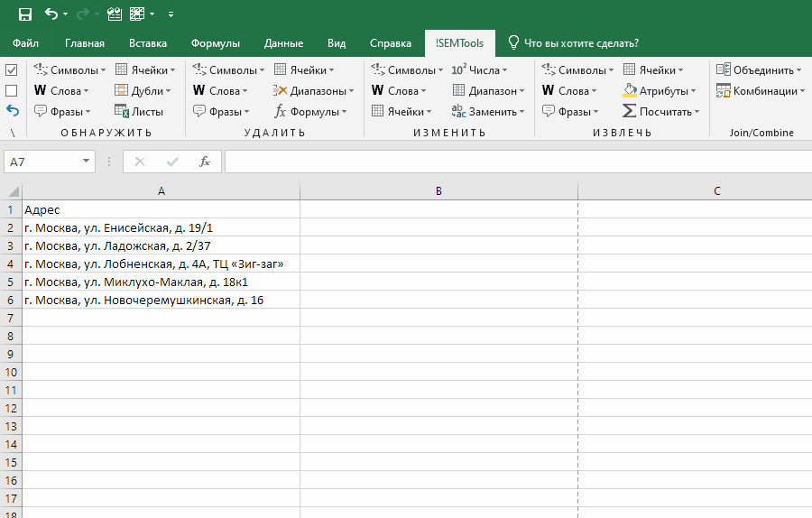Open Дубли in the ОБНАРУЖИТЬ group
The image size is (812, 518).
point(143,91)
